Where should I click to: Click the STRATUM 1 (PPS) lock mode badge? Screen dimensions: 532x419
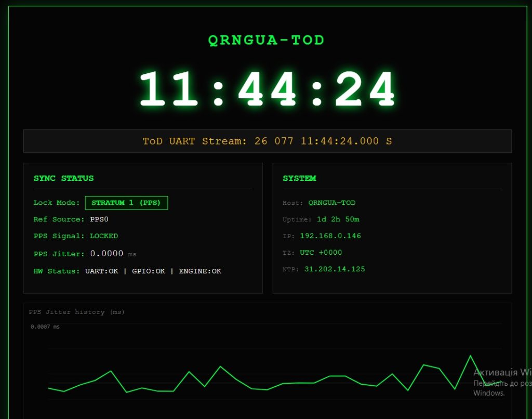pos(126,203)
